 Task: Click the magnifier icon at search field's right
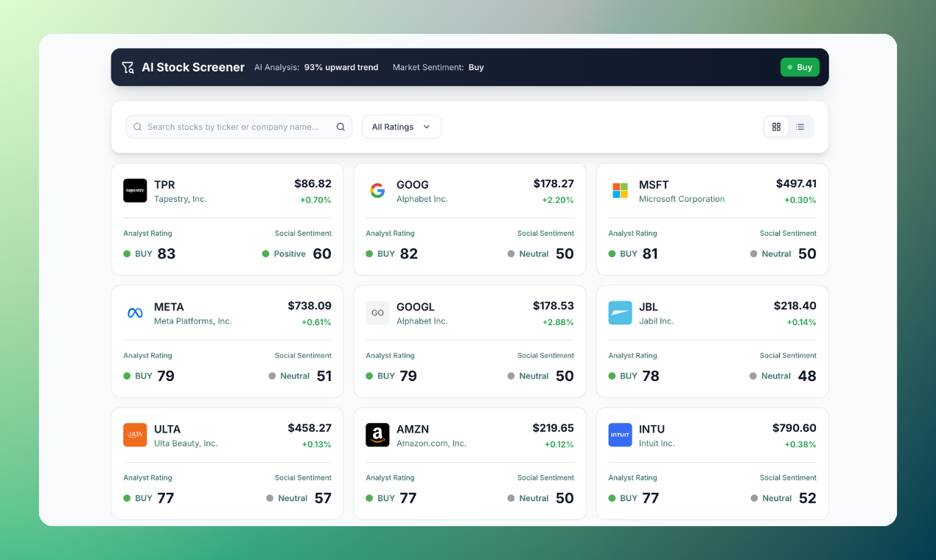coord(340,127)
